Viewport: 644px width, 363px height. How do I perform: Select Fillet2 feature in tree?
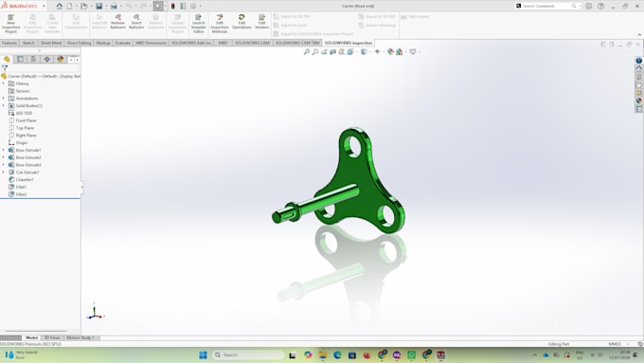[x=21, y=194]
